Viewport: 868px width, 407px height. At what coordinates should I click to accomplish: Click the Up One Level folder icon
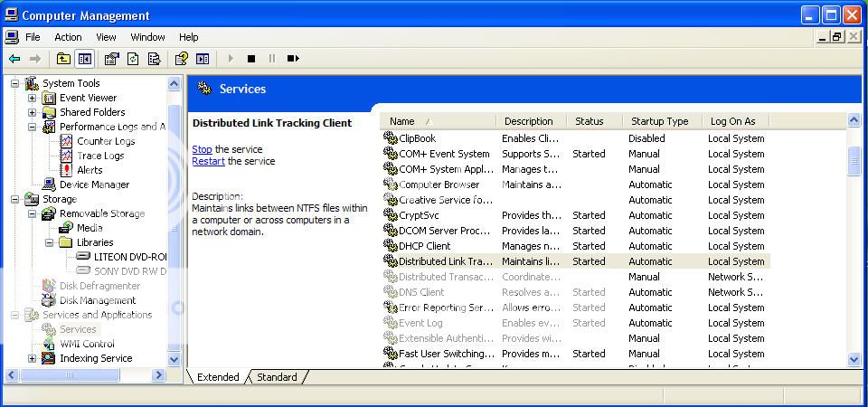pos(63,59)
